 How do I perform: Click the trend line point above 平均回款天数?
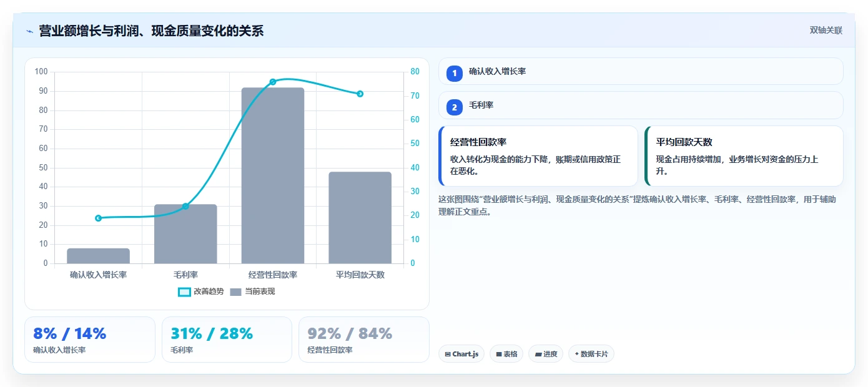tap(360, 94)
